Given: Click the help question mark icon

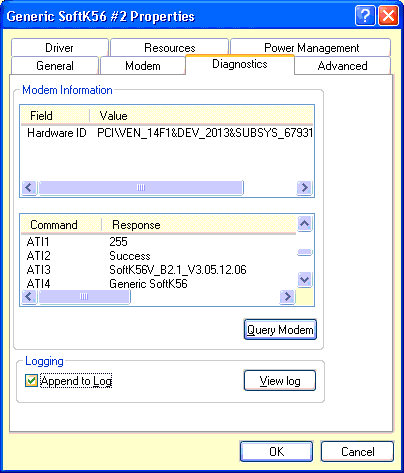Looking at the screenshot, I should (x=365, y=15).
